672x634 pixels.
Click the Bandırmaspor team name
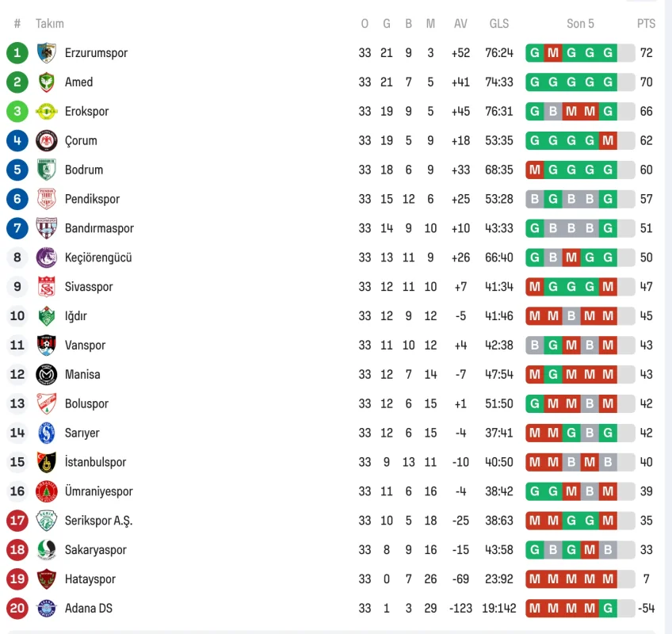[99, 228]
